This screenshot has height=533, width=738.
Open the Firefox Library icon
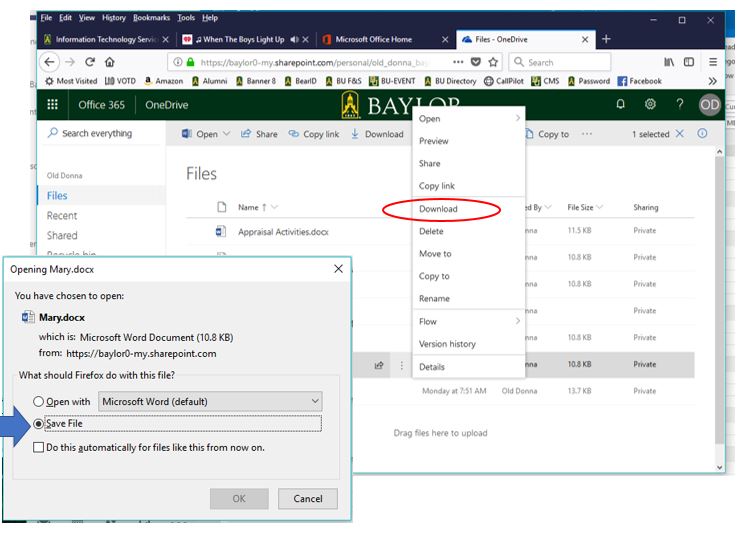[669, 62]
